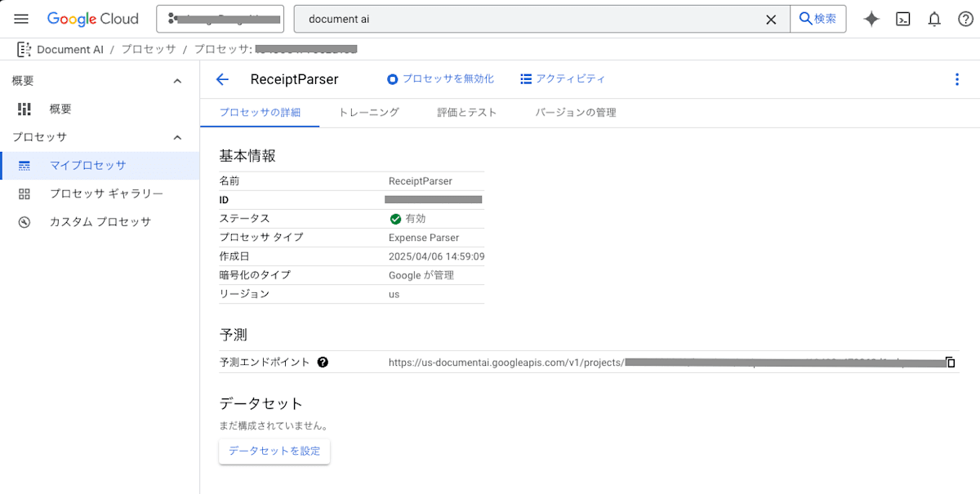Click the プロセッサ ギャラリー grid icon
The height and width of the screenshot is (494, 980).
coord(24,194)
